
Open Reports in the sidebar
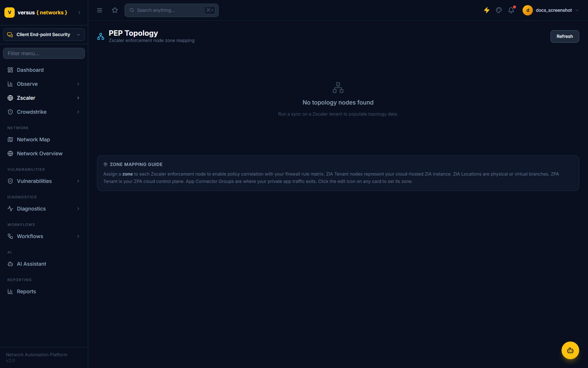coord(44,291)
